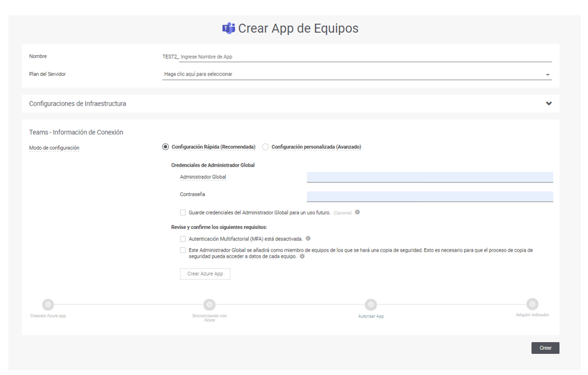Screen dimensions: 588x375
Task: Click 'Credenciales de Administrador Global' heading
Action: pos(213,165)
